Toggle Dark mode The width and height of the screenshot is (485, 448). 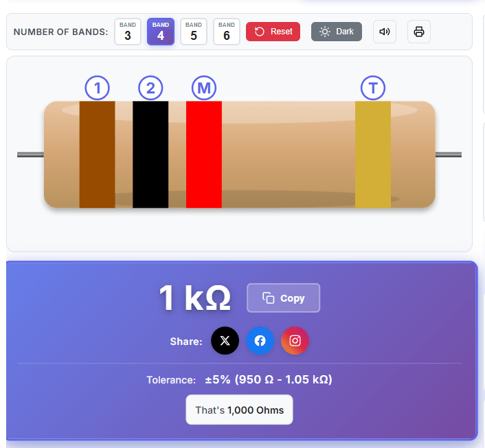coord(337,32)
